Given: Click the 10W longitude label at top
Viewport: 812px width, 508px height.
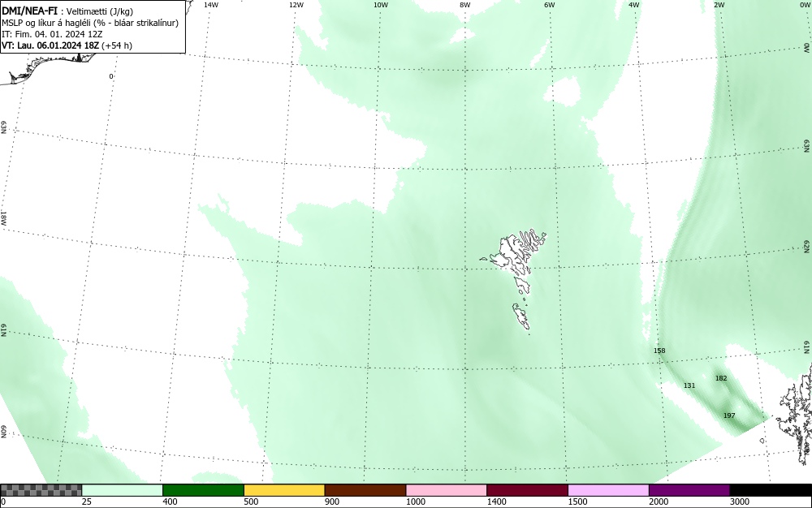Looking at the screenshot, I should click(381, 5).
